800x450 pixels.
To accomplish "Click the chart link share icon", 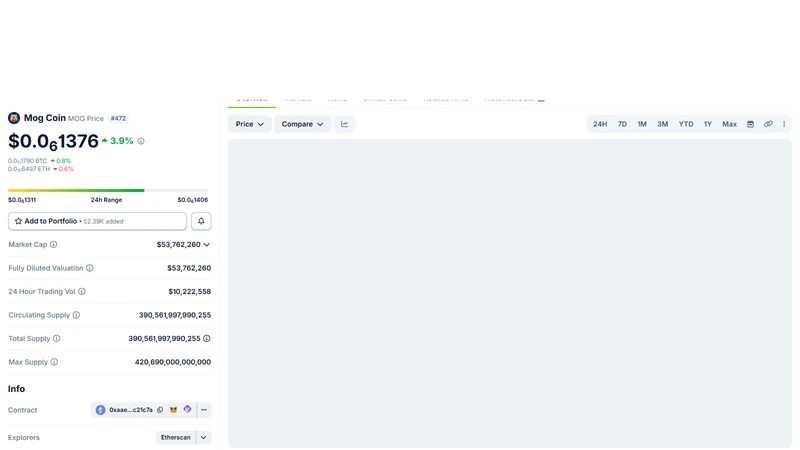I will pos(768,124).
